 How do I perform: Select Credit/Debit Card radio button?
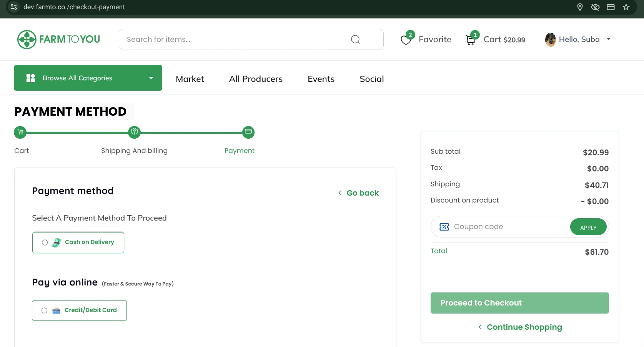coord(45,310)
